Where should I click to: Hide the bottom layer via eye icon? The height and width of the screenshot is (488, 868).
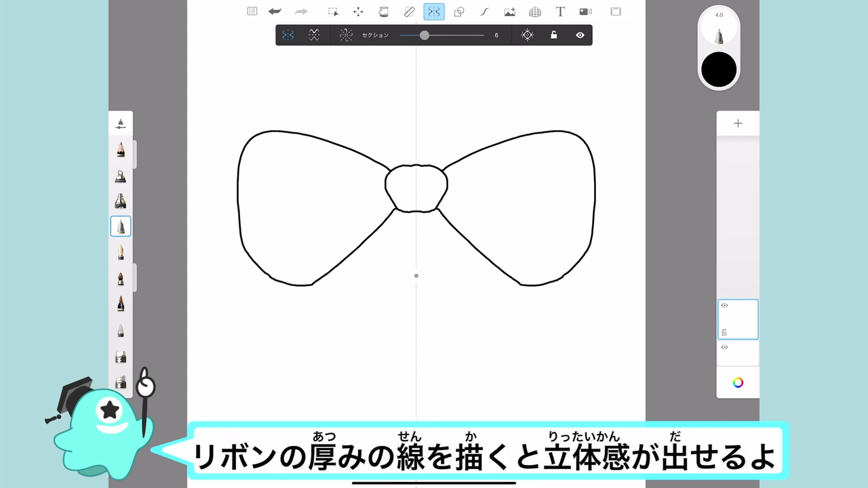click(724, 348)
